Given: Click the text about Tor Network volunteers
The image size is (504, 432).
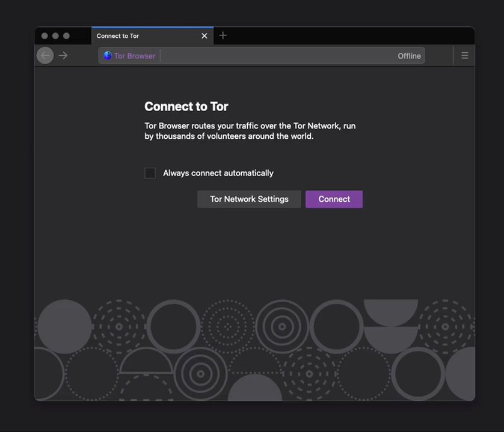Looking at the screenshot, I should pos(250,131).
